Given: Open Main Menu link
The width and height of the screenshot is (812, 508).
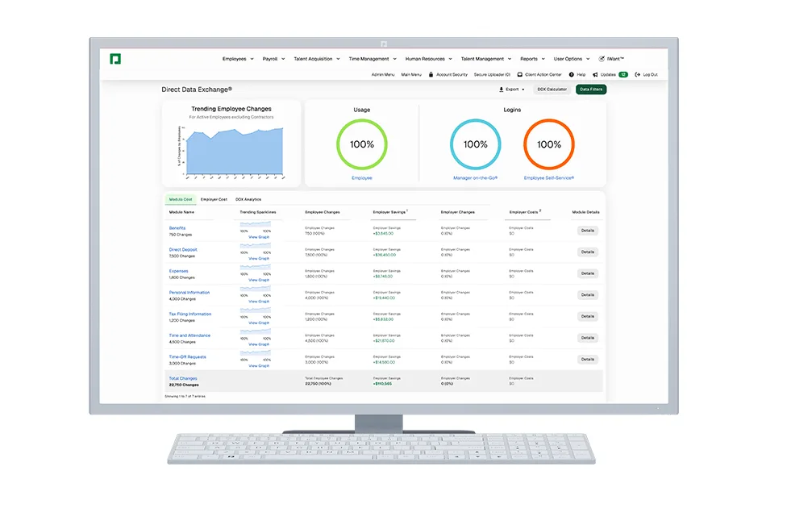Looking at the screenshot, I should pos(411,74).
